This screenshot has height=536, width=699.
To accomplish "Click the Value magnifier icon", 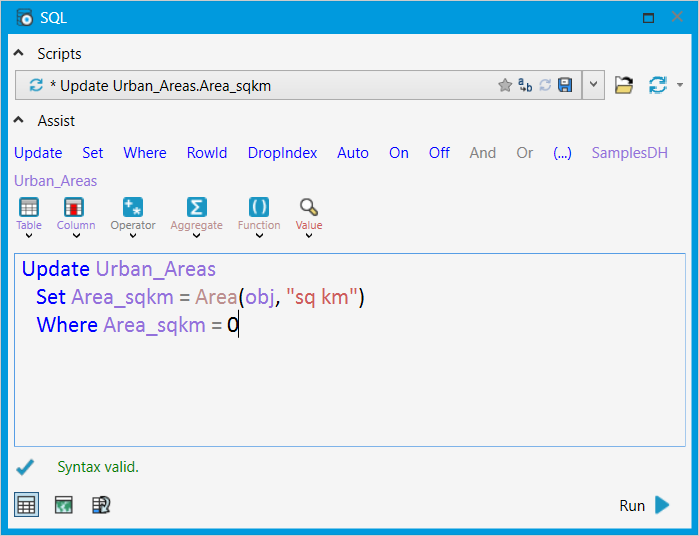I will pos(308,207).
